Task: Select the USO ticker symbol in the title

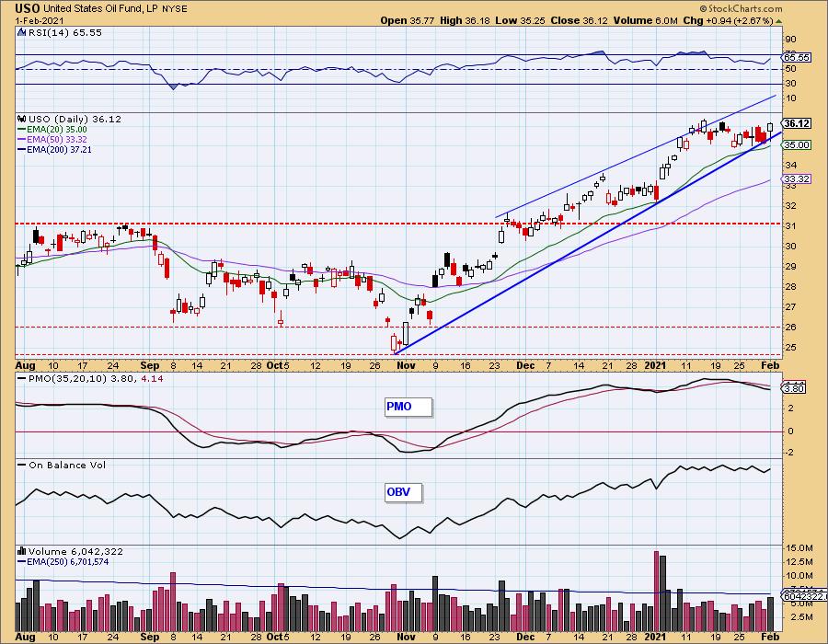Action: (x=28, y=8)
